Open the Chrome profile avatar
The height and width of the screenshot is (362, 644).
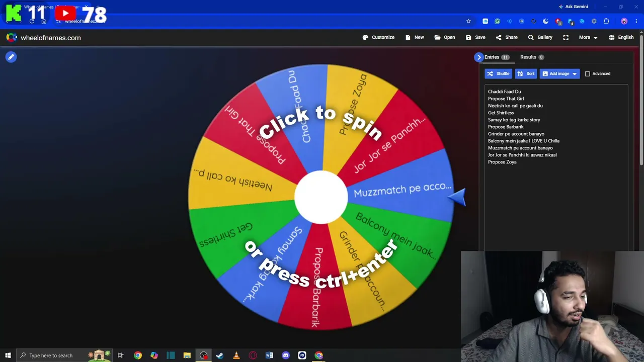pyautogui.click(x=624, y=21)
